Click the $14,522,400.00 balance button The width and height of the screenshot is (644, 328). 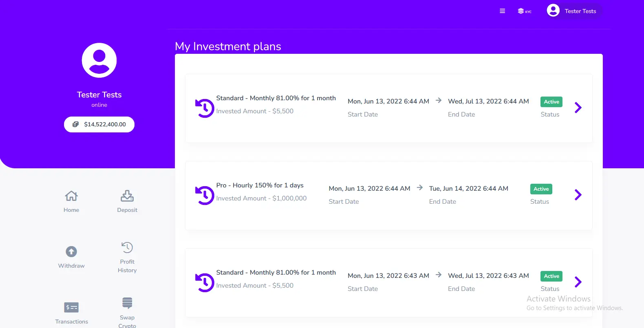(99, 124)
